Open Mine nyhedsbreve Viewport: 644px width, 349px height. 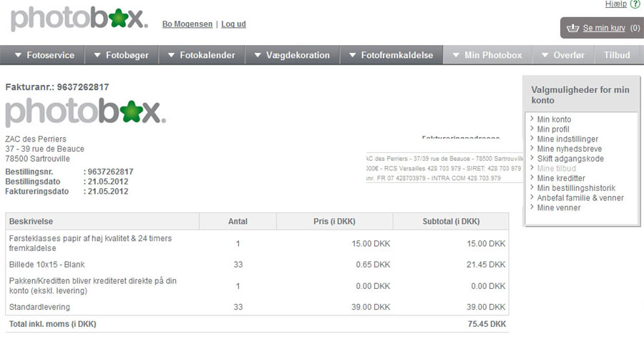570,149
